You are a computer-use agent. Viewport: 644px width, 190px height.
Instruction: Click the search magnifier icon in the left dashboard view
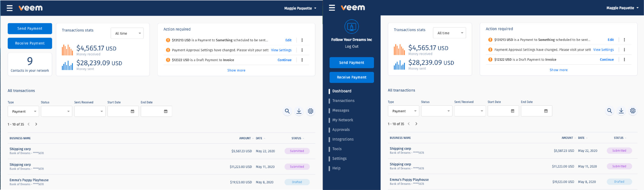click(x=287, y=111)
